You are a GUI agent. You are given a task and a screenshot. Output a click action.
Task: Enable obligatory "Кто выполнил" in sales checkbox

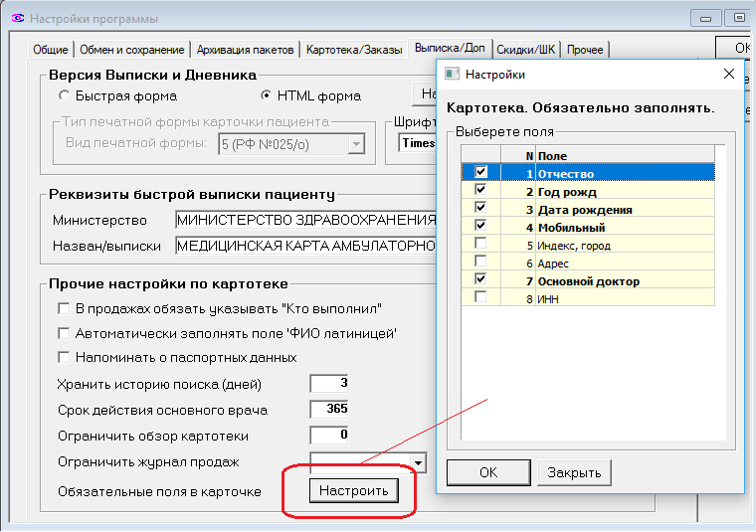tap(64, 308)
